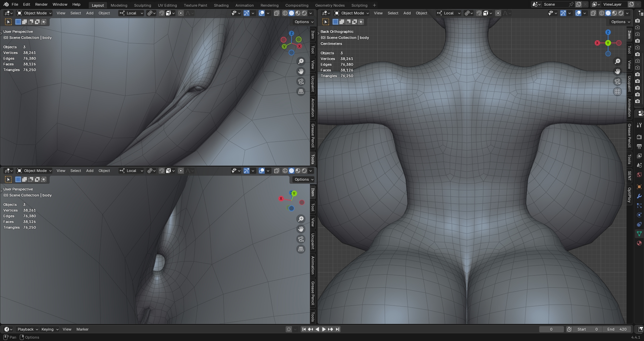The image size is (644, 341).
Task: Open Local transform orientation dropdown, top-left viewport
Action: click(131, 13)
